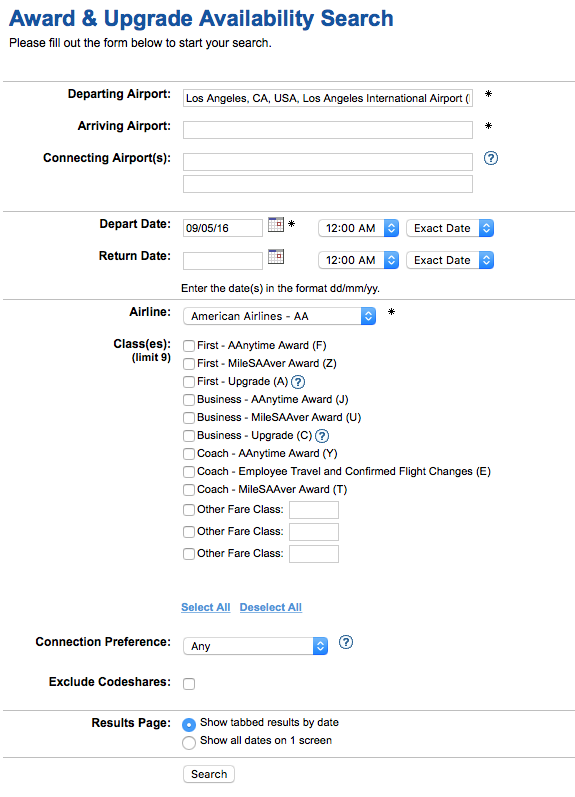Image resolution: width=575 pixels, height=797 pixels.
Task: Open the depart time 12:00 AM dropdown
Action: (358, 228)
